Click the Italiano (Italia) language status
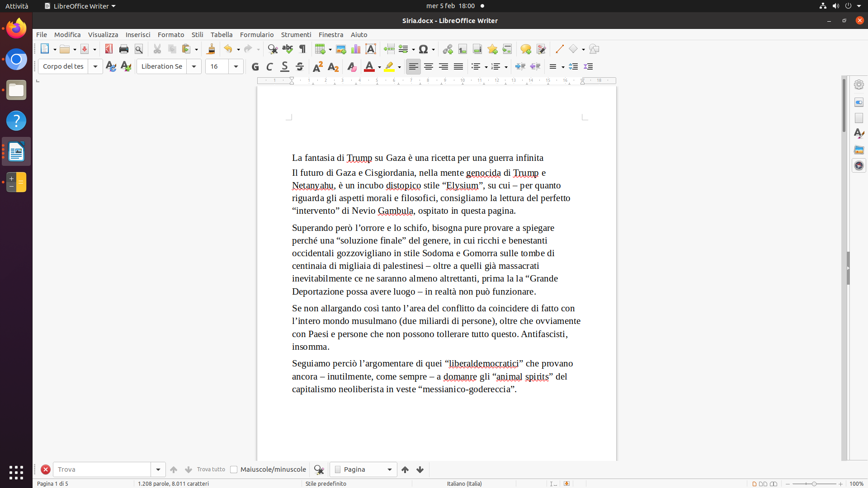This screenshot has width=868, height=488. click(x=464, y=483)
